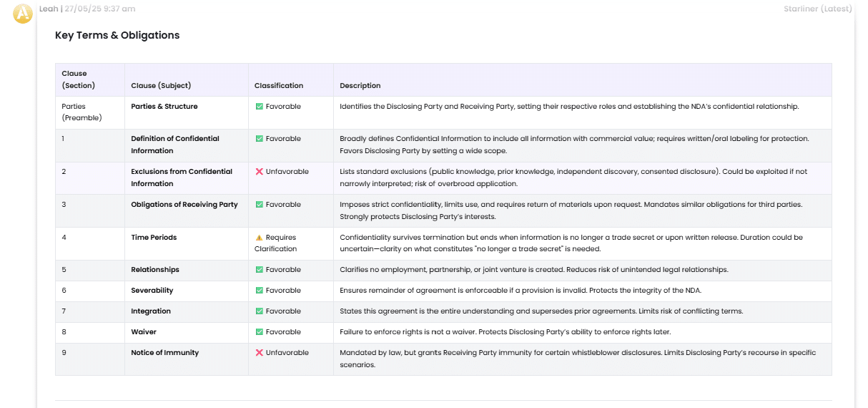
Task: Click the Starliner (Latest) label
Action: 817,9
